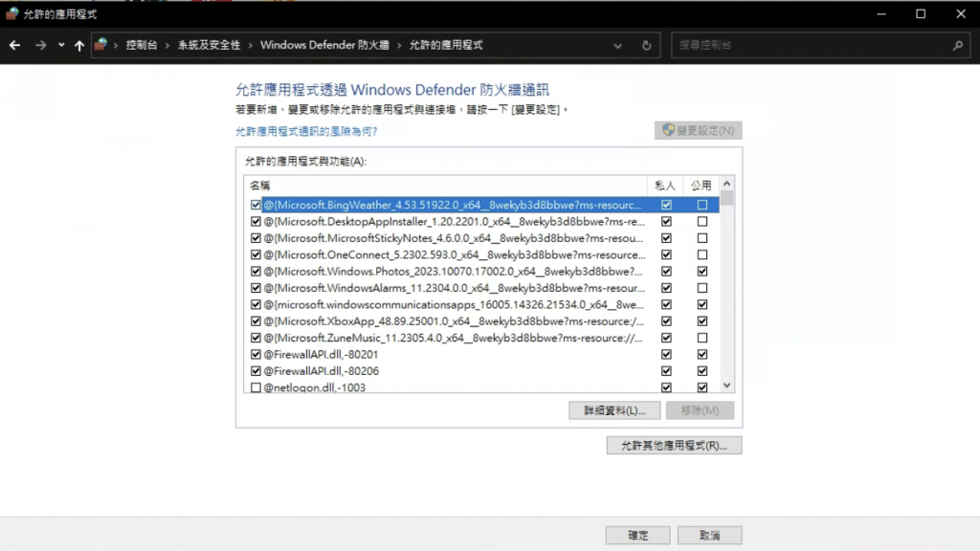Viewport: 980px width, 551px height.
Task: Click 移除(M) remove button
Action: (700, 410)
